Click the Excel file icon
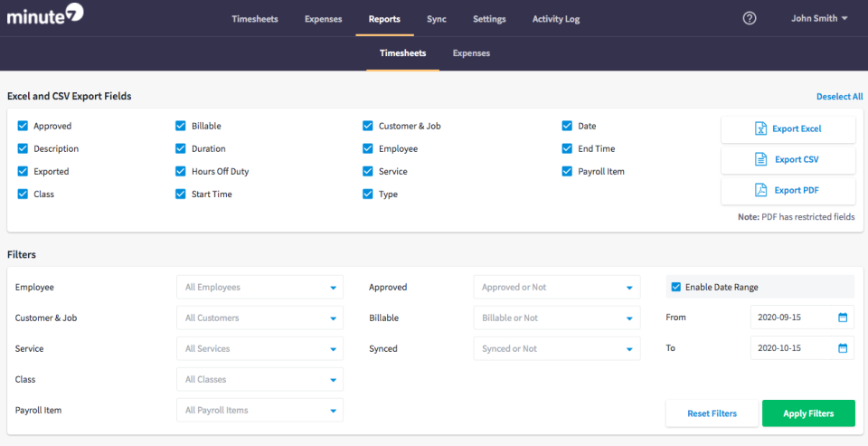The height and width of the screenshot is (446, 868). [760, 129]
